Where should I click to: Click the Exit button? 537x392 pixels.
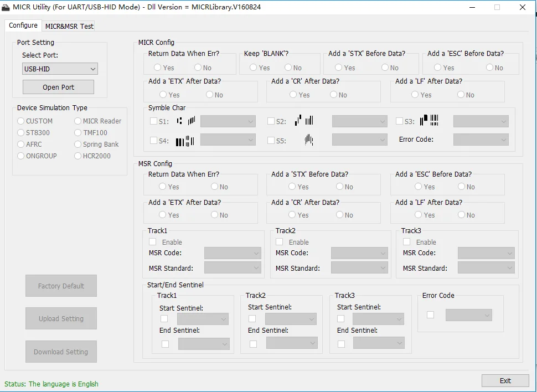(505, 380)
